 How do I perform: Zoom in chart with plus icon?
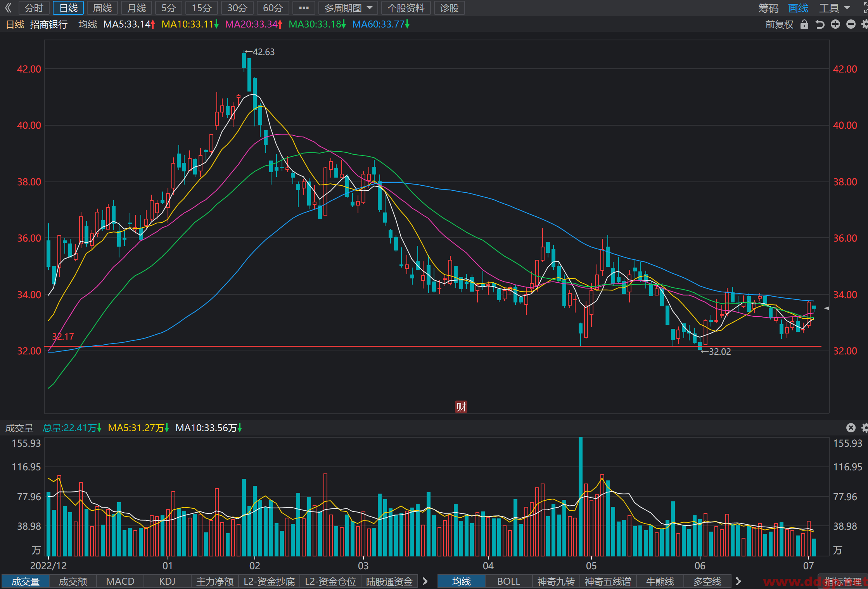(x=835, y=24)
